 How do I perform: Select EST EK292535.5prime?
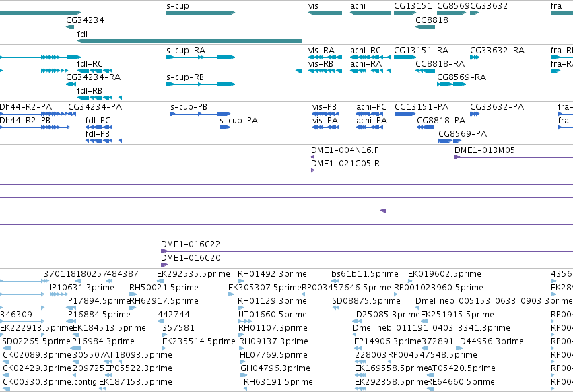(x=193, y=274)
